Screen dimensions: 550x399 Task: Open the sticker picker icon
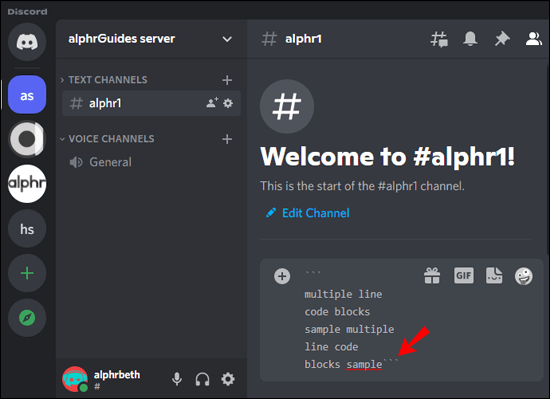(x=494, y=276)
